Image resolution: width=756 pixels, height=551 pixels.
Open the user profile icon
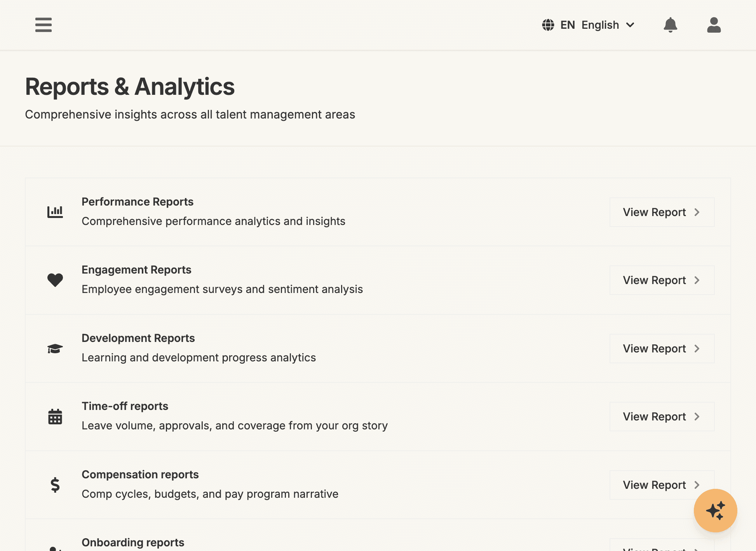714,25
